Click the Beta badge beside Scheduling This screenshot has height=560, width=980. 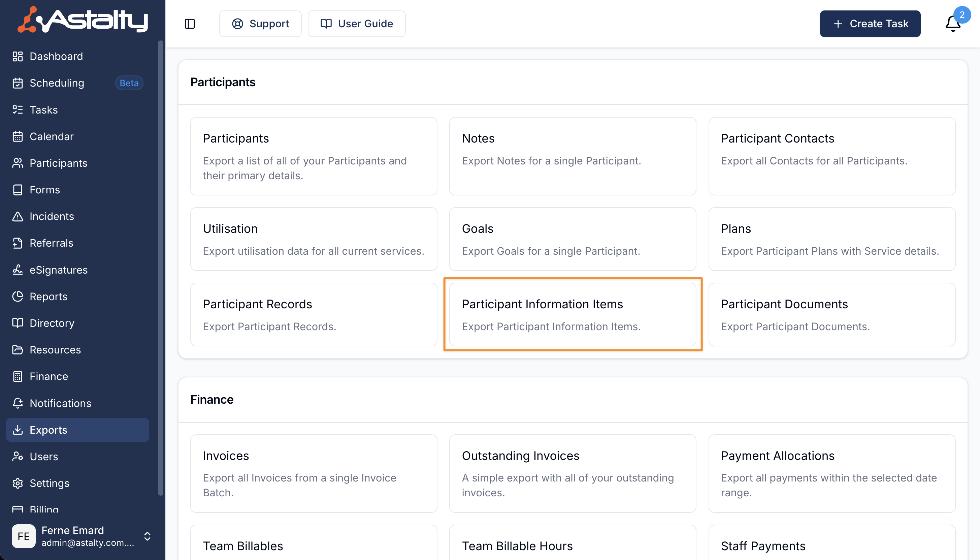click(129, 83)
